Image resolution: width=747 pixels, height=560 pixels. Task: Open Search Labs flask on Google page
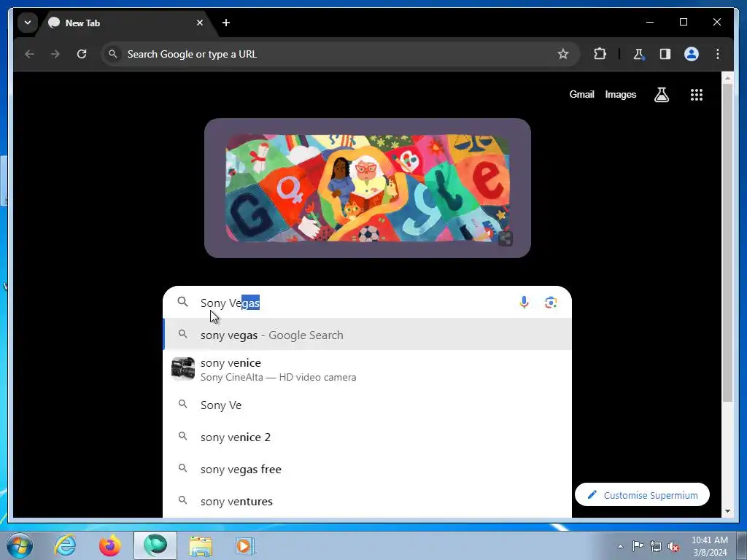(x=661, y=95)
